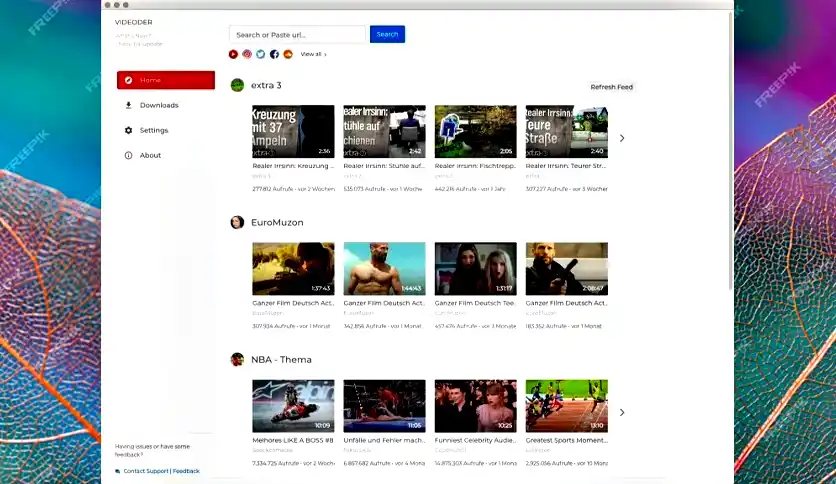
Task: Click the title 'Greatest Sports Moment...'
Action: (x=567, y=440)
